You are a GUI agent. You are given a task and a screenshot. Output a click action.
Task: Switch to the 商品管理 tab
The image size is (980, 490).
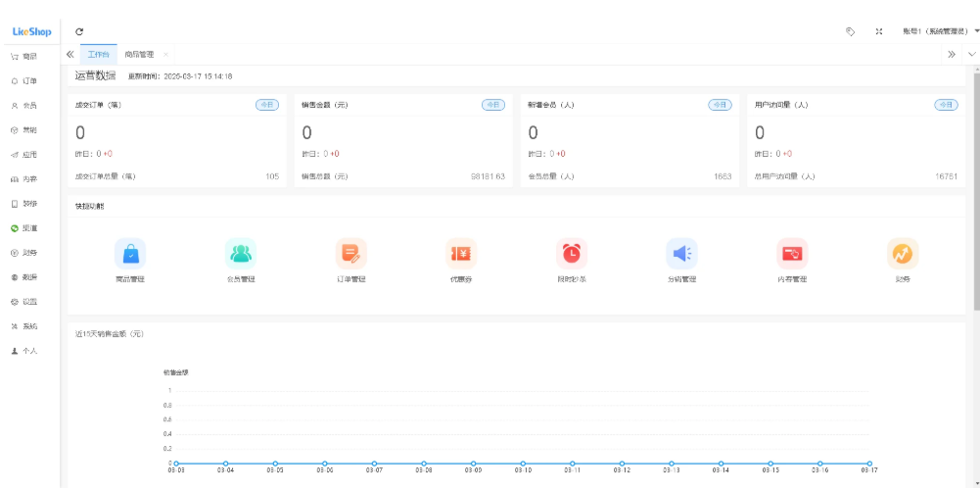pos(139,55)
